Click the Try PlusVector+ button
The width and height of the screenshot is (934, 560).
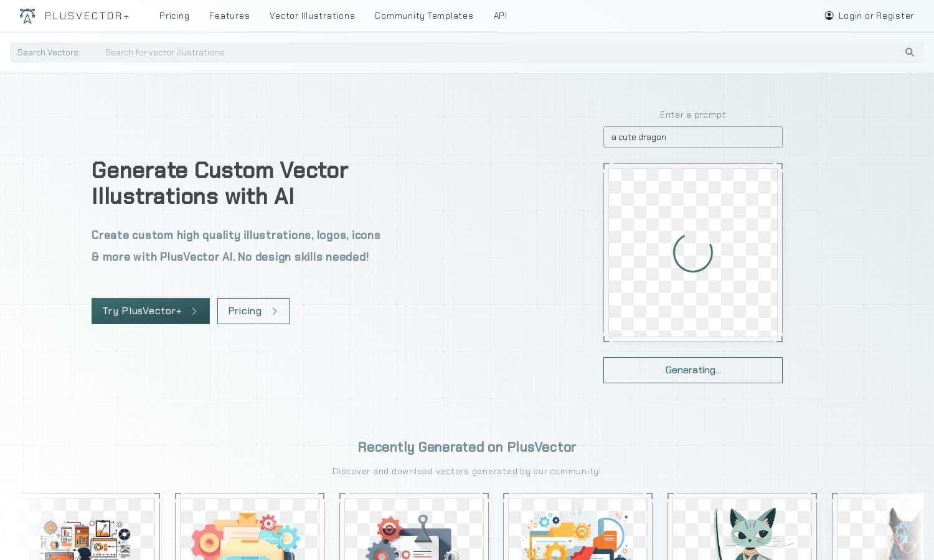tap(151, 311)
